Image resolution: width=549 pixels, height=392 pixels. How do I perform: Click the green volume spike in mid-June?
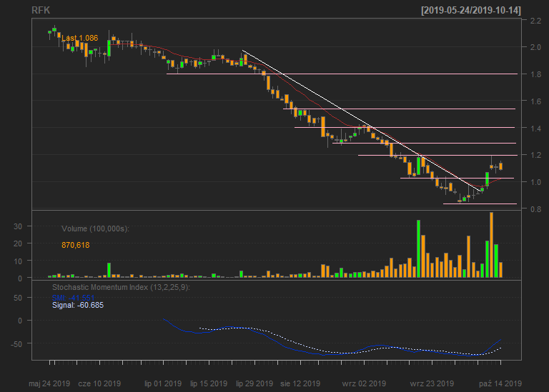(109, 271)
